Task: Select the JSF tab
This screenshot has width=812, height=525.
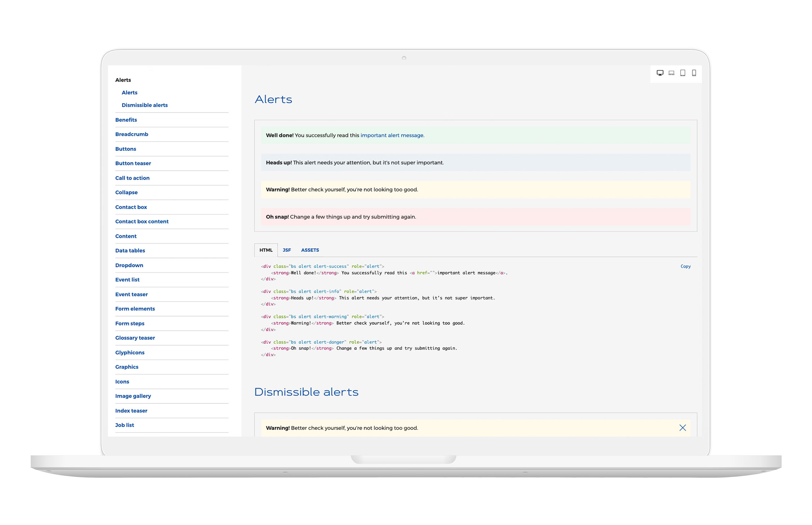Action: pos(288,249)
